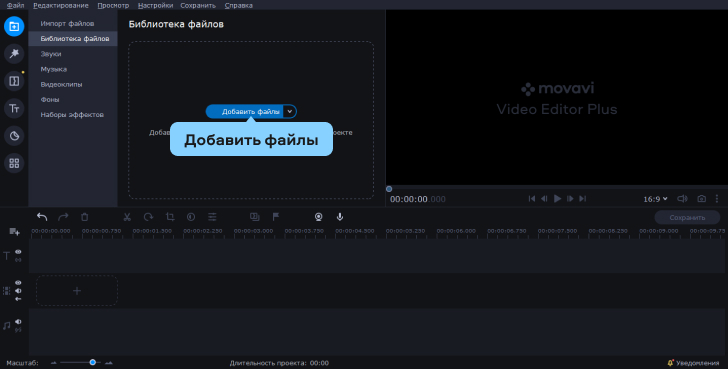
Task: Click zoom out icon left of Масштаб slider
Action: click(53, 363)
